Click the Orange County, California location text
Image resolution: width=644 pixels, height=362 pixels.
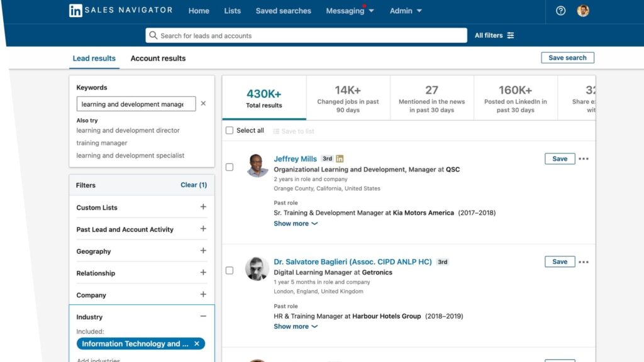pos(327,189)
